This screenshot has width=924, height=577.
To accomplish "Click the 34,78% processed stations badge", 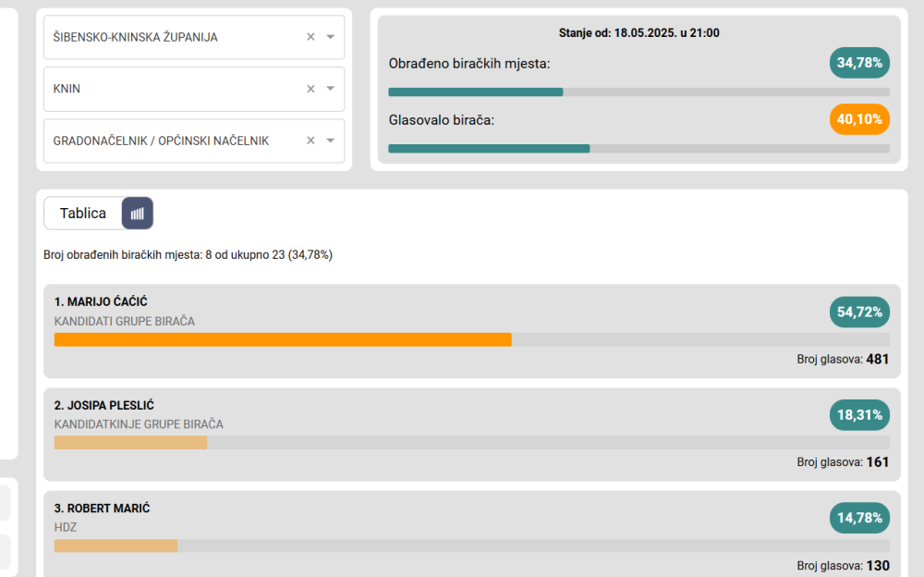I will [x=859, y=63].
